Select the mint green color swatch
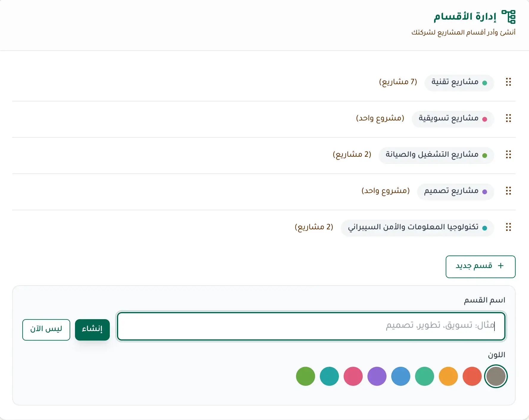The image size is (529, 420). click(424, 376)
